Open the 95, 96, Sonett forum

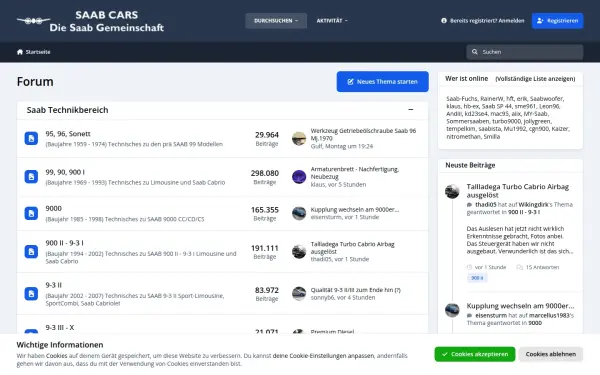[68, 134]
